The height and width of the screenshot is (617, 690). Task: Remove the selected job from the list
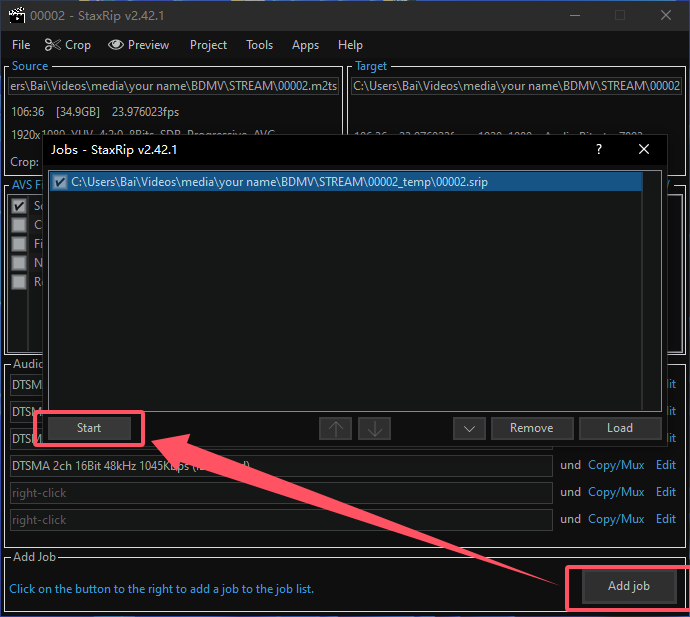(x=531, y=428)
